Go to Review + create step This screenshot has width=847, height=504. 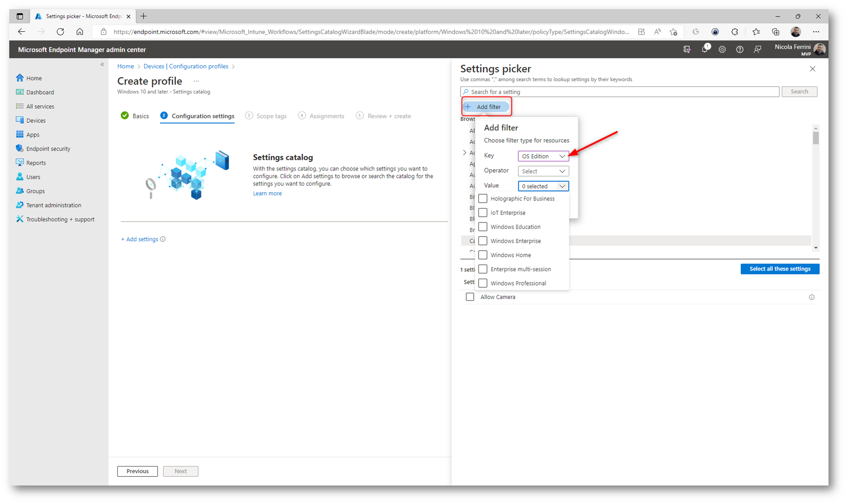click(383, 116)
